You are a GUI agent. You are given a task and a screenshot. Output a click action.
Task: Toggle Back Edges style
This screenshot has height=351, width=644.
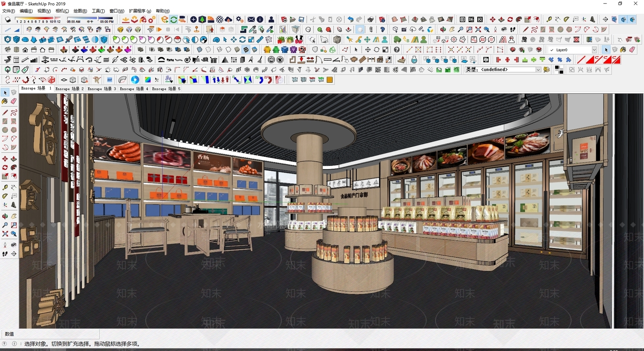point(208,49)
